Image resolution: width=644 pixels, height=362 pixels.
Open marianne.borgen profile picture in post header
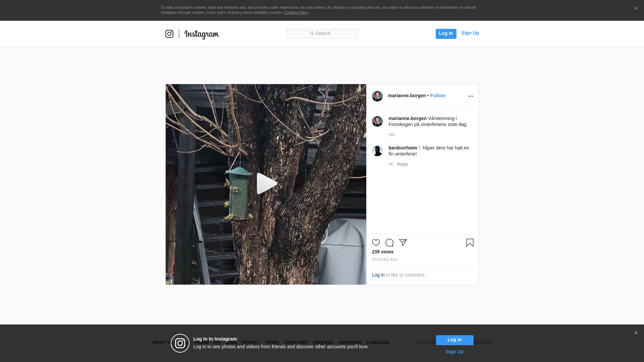pyautogui.click(x=377, y=96)
